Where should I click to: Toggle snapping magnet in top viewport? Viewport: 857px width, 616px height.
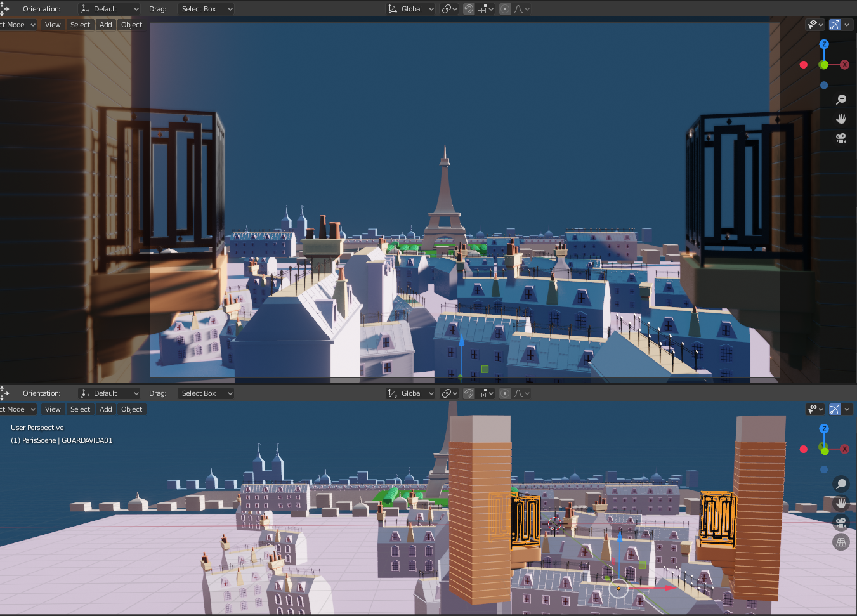(x=469, y=9)
